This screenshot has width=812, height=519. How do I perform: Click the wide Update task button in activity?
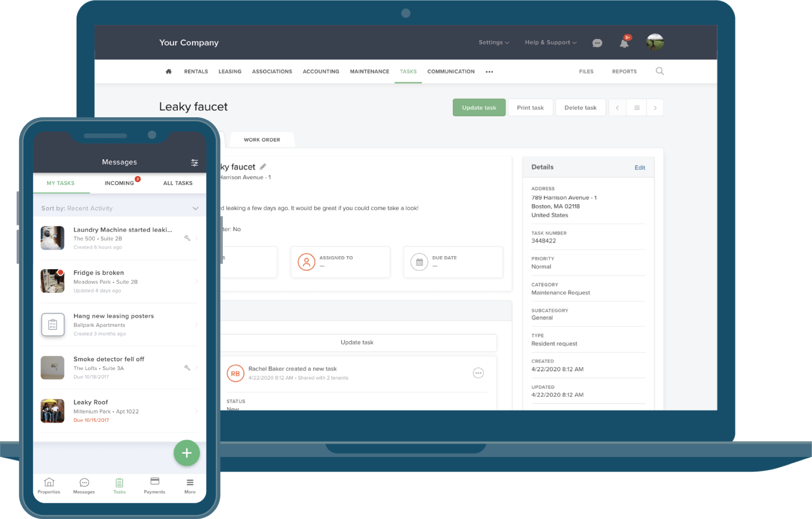tap(357, 343)
